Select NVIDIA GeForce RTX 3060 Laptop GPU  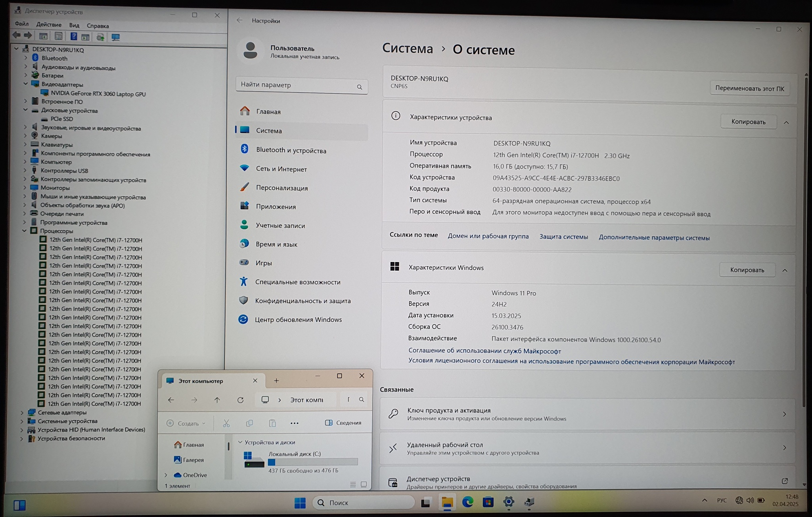(x=98, y=94)
